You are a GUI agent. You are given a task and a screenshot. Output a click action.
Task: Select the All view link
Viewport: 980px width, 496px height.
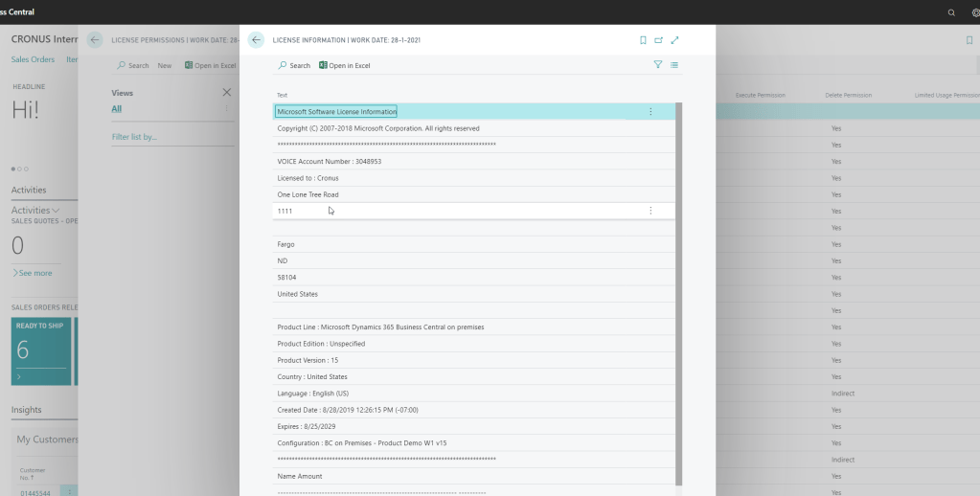(x=117, y=109)
